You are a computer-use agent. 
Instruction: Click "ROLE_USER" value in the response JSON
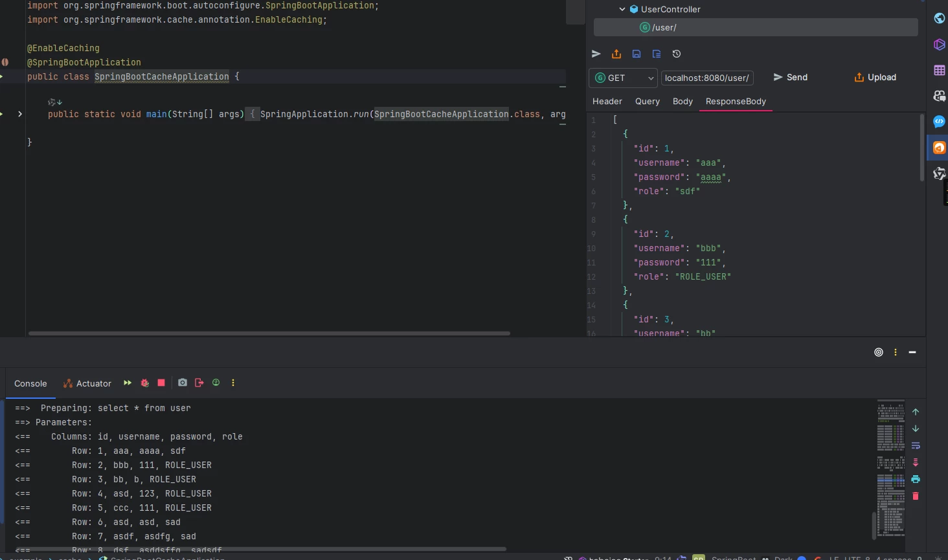(x=703, y=276)
